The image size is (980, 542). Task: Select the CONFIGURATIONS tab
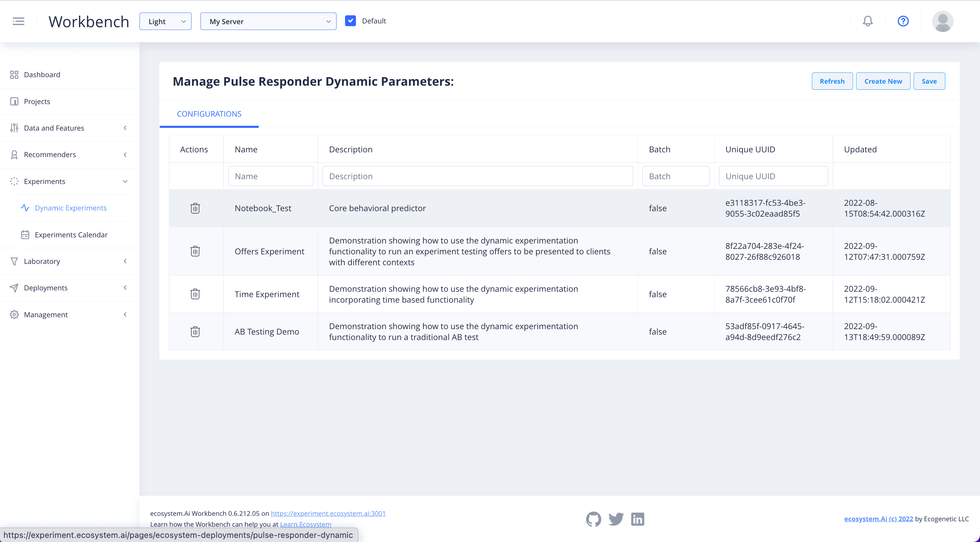pos(208,114)
